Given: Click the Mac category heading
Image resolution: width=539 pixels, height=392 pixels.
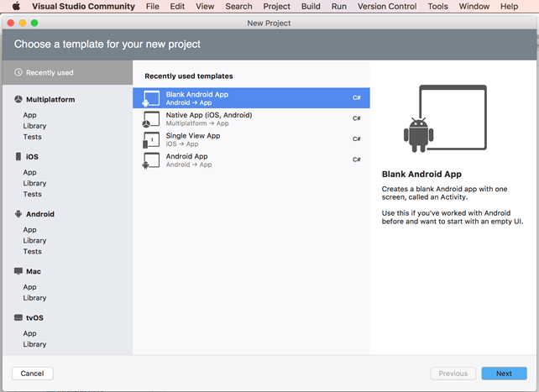Looking at the screenshot, I should (x=34, y=271).
